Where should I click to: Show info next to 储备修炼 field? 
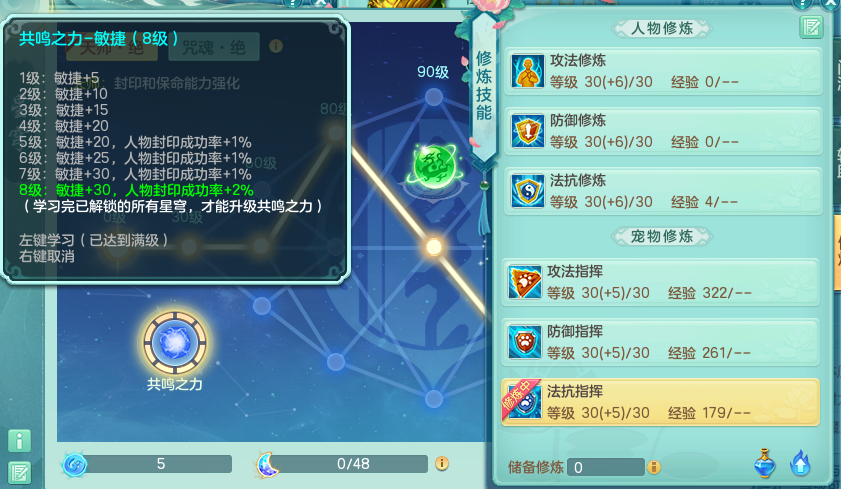(x=653, y=467)
